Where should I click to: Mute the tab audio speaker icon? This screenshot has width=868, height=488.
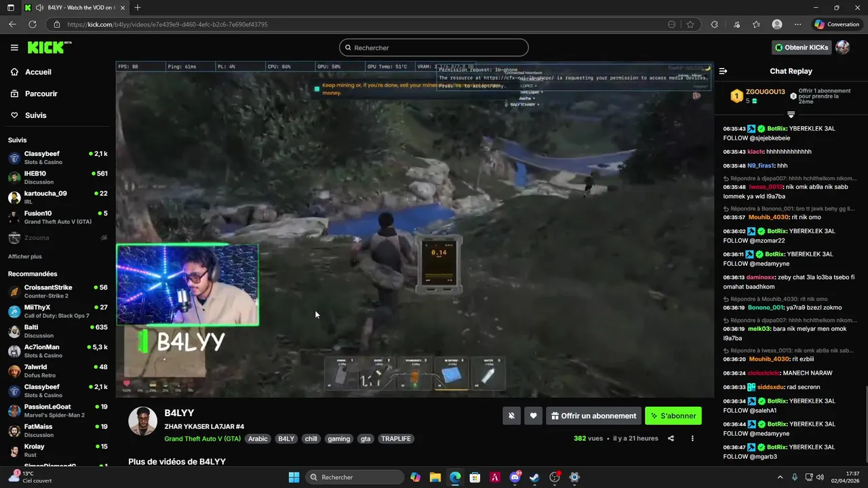pos(39,7)
